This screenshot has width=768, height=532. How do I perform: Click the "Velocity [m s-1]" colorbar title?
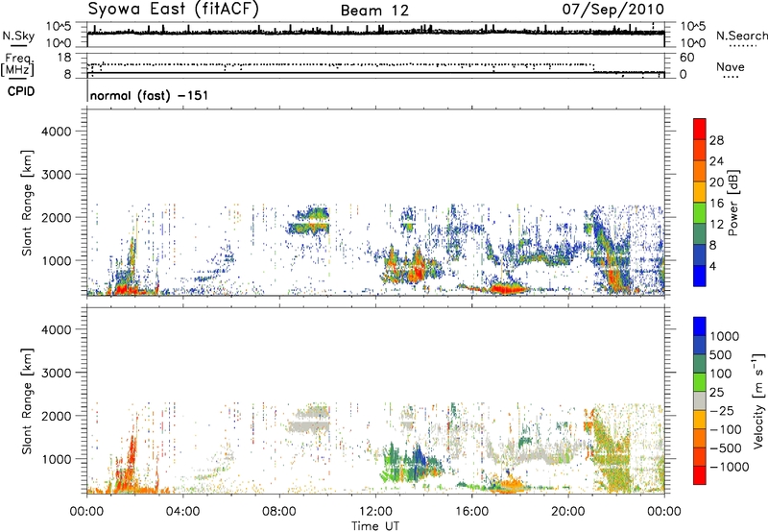[758, 400]
